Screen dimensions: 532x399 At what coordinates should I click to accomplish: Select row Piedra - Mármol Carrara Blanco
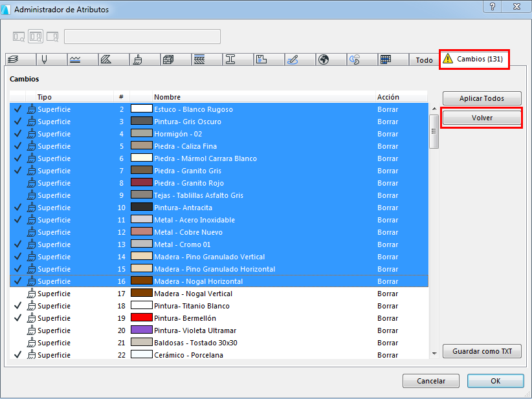tap(219, 158)
